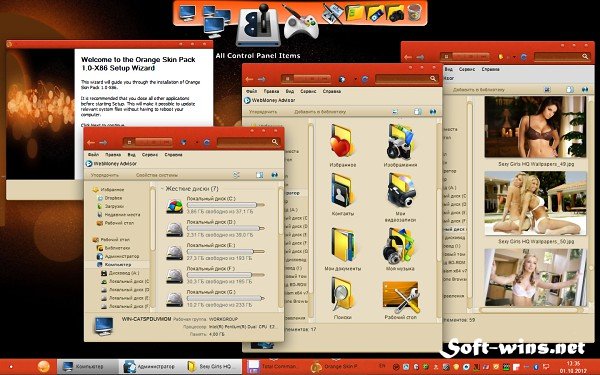Open help icon in Компьютер window toolbar
Image resolution: width=600 pixels, height=375 pixels.
274,175
